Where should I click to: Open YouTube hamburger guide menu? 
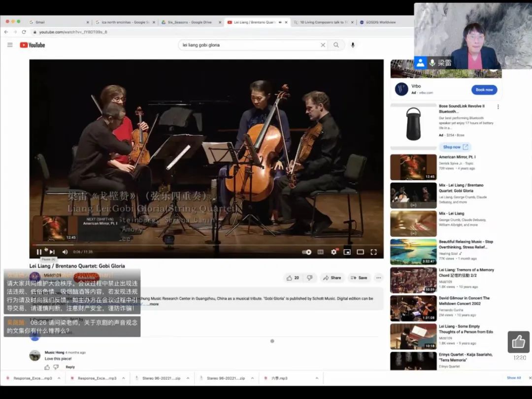(10, 45)
